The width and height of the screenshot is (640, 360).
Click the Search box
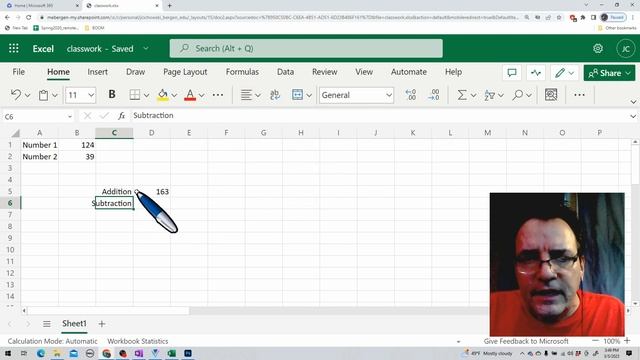click(x=306, y=49)
